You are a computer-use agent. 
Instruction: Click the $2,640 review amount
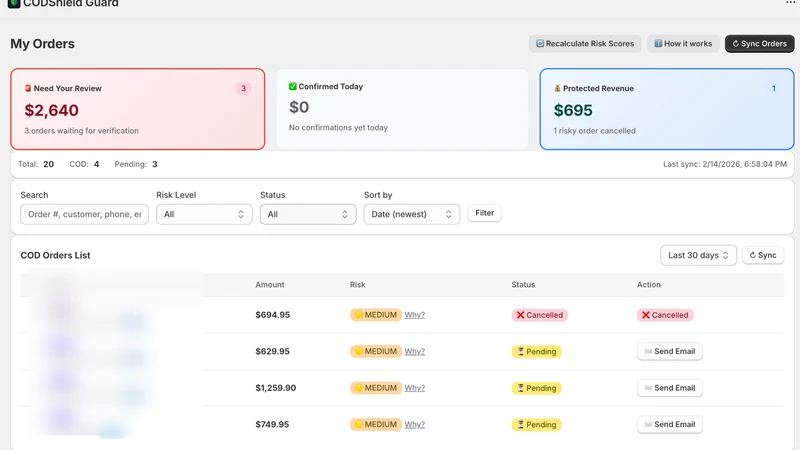52,110
